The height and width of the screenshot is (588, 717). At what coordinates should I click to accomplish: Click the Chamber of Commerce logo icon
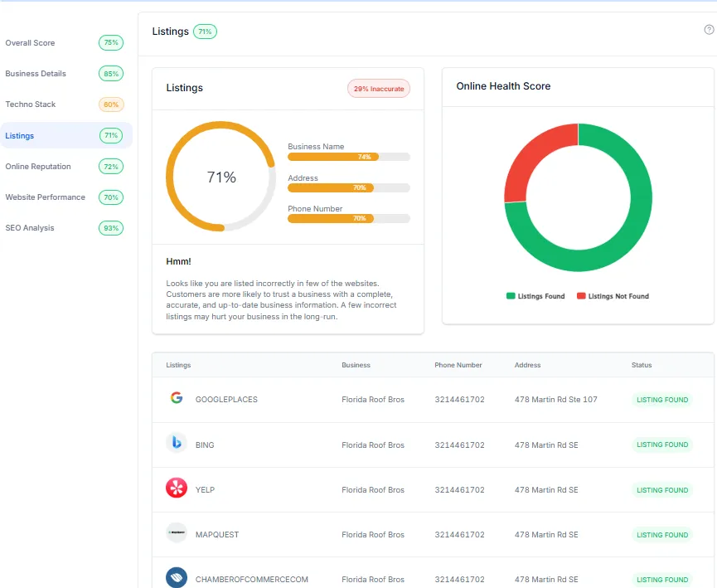pos(177,577)
